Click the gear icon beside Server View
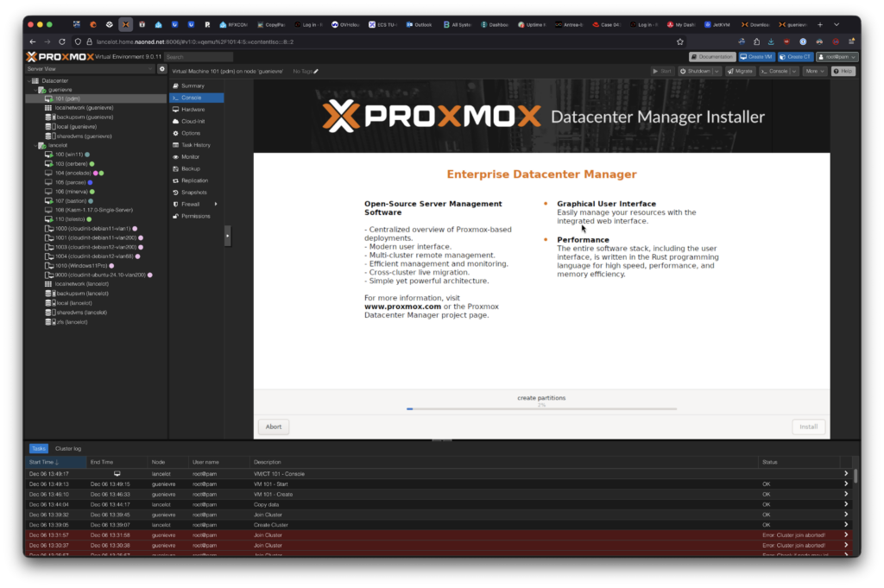 [161, 68]
